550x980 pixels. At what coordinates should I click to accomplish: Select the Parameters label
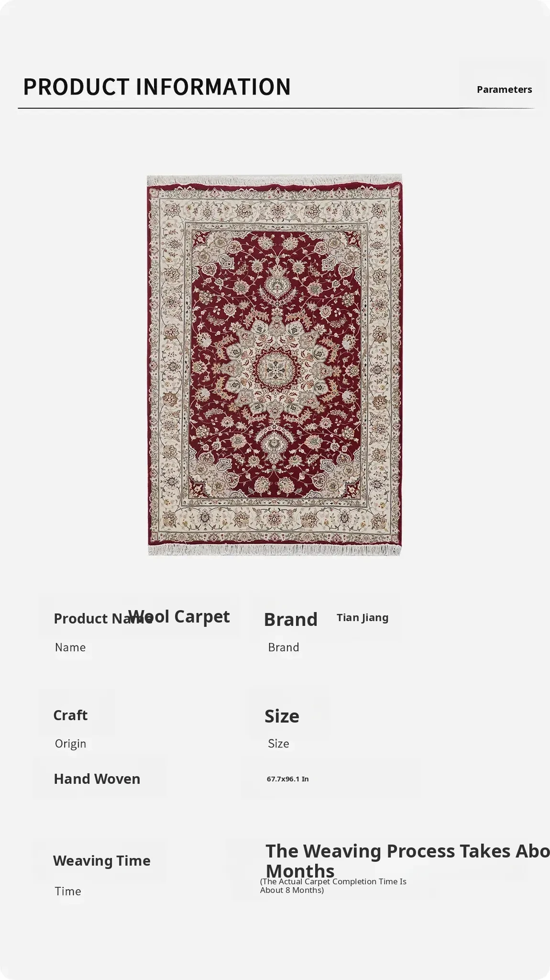(x=504, y=89)
